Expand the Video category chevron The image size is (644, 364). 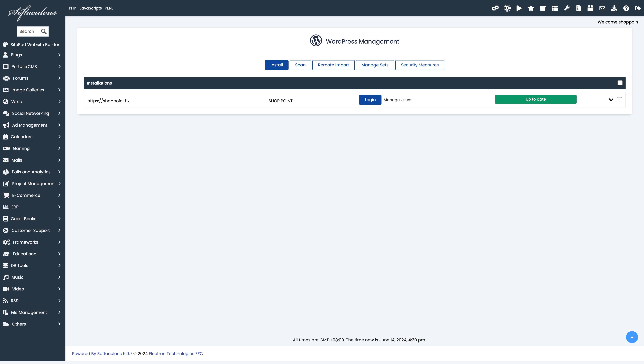tap(59, 289)
